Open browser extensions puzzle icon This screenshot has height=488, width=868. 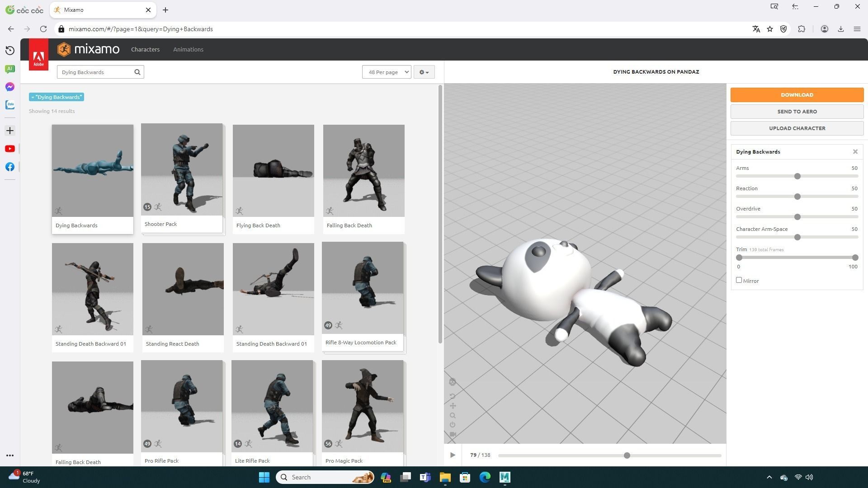point(802,29)
